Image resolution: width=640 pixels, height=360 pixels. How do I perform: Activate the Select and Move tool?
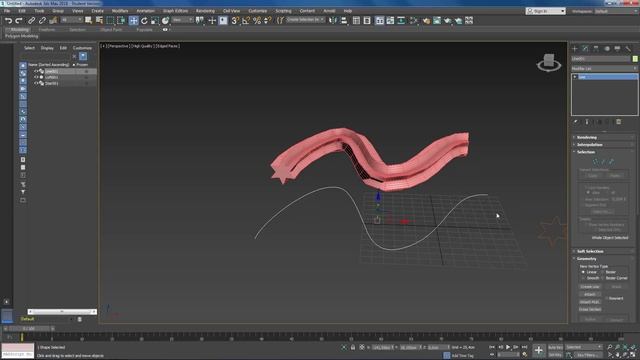(133, 20)
